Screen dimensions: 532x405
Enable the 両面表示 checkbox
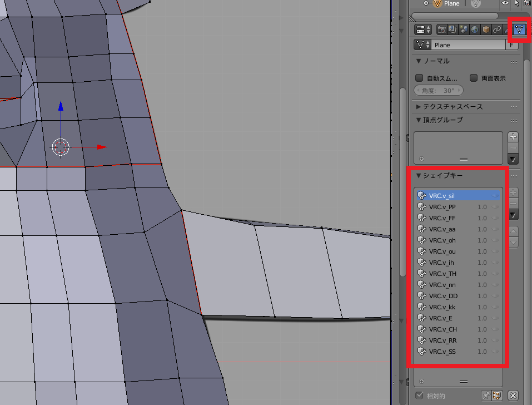click(x=474, y=78)
